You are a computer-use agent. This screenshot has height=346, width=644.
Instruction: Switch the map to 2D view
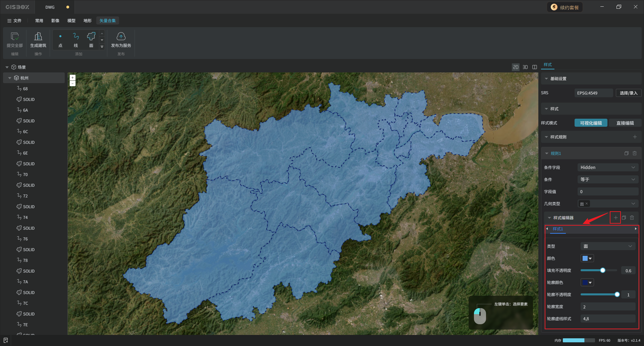click(516, 67)
